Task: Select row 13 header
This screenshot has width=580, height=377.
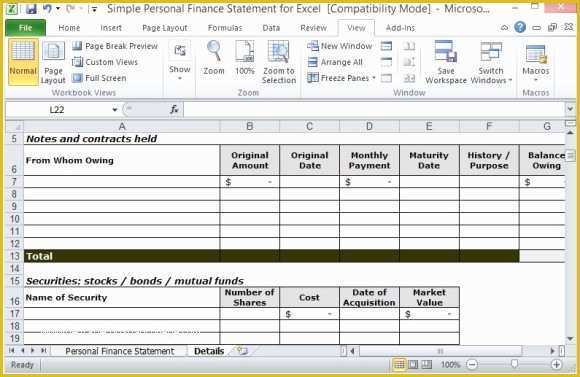Action: pos(14,256)
